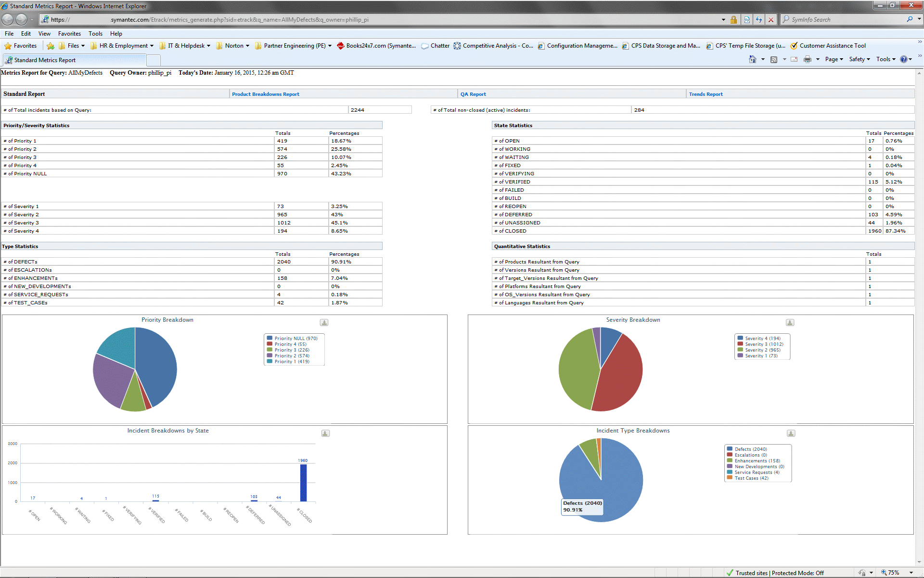Viewport: 924px width, 578px height.
Task: Click Severity Breakdown chart export icon
Action: coord(790,323)
